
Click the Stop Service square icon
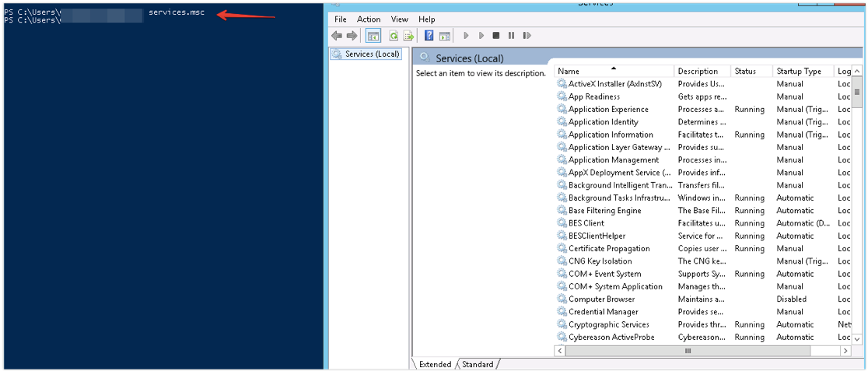pyautogui.click(x=496, y=36)
